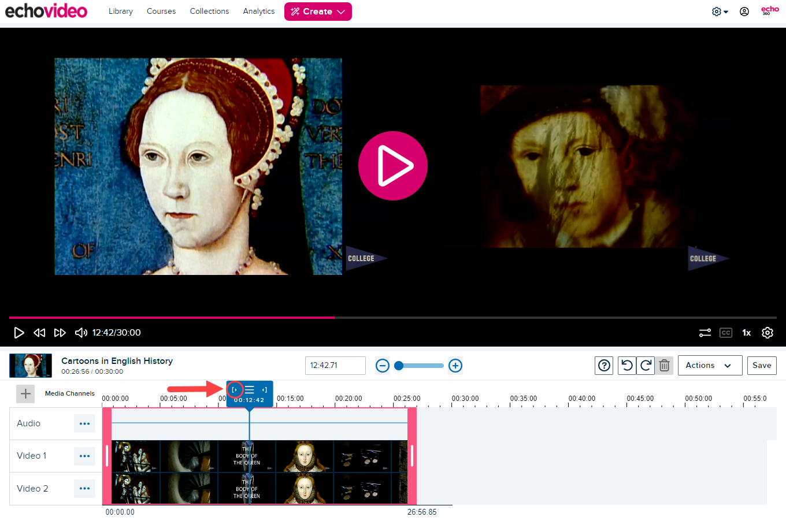Viewport: 786px width, 532px height.
Task: Click the Audio track waveform
Action: point(259,423)
